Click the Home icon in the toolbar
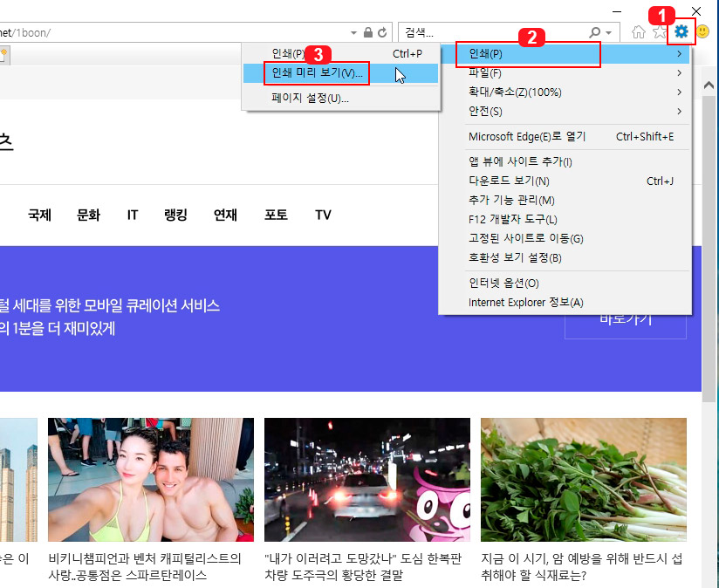 [636, 31]
